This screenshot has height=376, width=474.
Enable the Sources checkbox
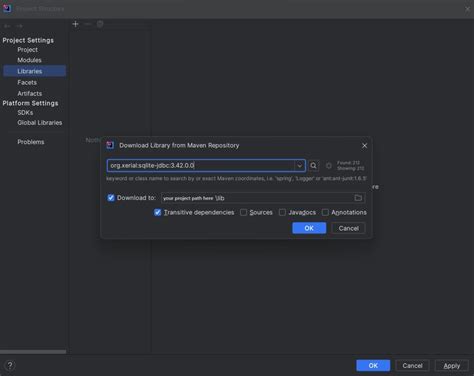[x=244, y=212]
